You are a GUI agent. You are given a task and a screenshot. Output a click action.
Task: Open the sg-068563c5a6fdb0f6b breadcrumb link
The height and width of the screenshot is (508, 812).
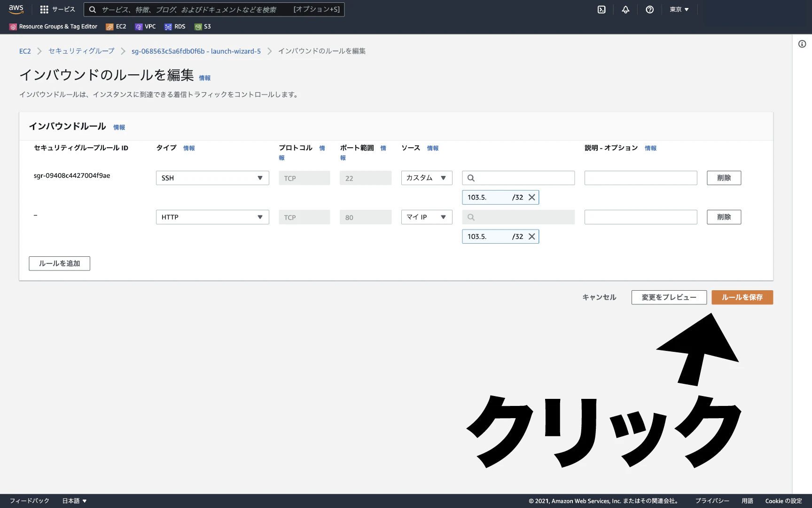point(196,51)
